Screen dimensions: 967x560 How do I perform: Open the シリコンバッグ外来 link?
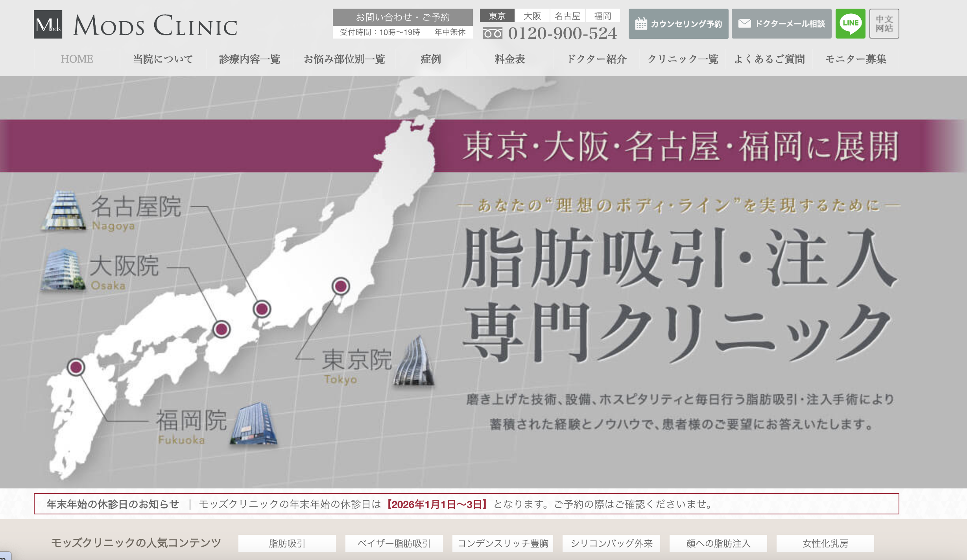tap(611, 543)
